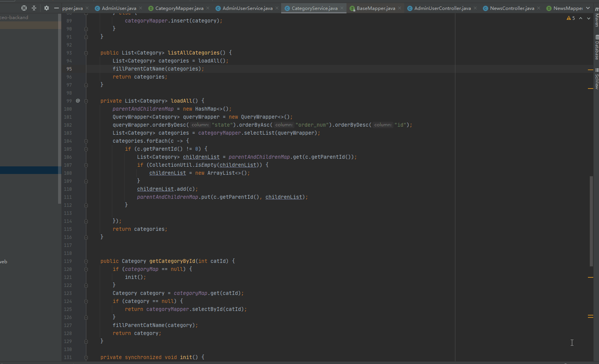Close the BaseMapper.java tab
Screen dimensions: 599x364
point(400,8)
